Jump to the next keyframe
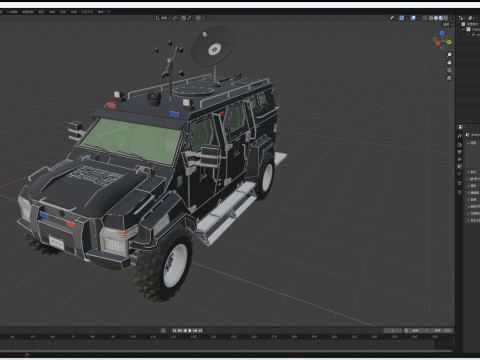480x360 pixels. (195, 330)
